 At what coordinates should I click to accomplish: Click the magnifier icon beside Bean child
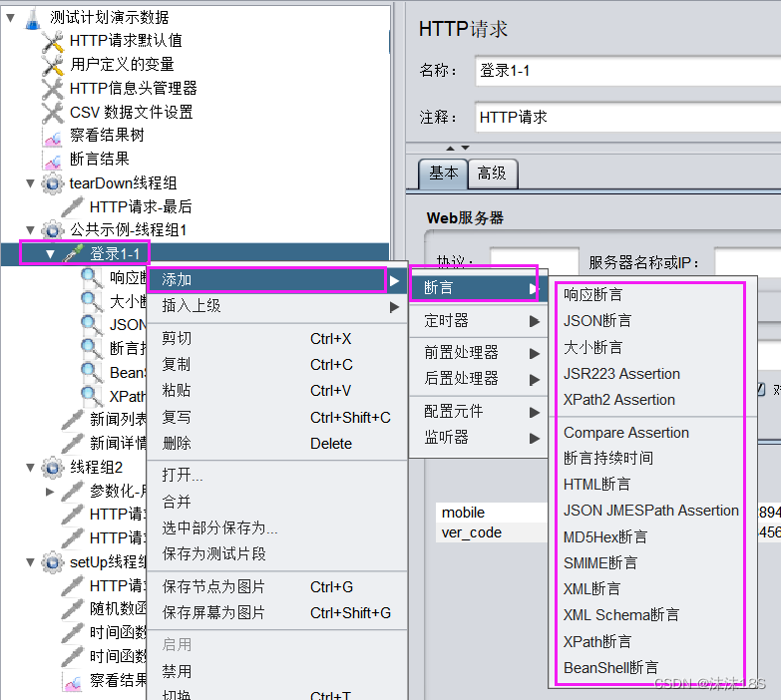(92, 372)
